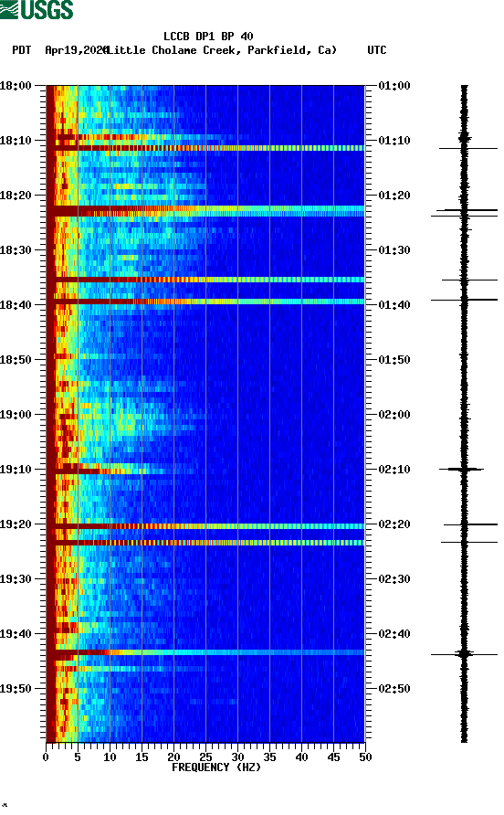Click the 19:10 PDT time label
This screenshot has height=815, width=504.
point(16,470)
